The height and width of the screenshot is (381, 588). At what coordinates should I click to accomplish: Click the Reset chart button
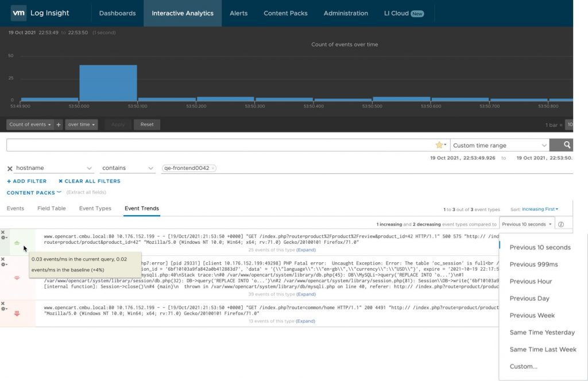[x=147, y=125]
